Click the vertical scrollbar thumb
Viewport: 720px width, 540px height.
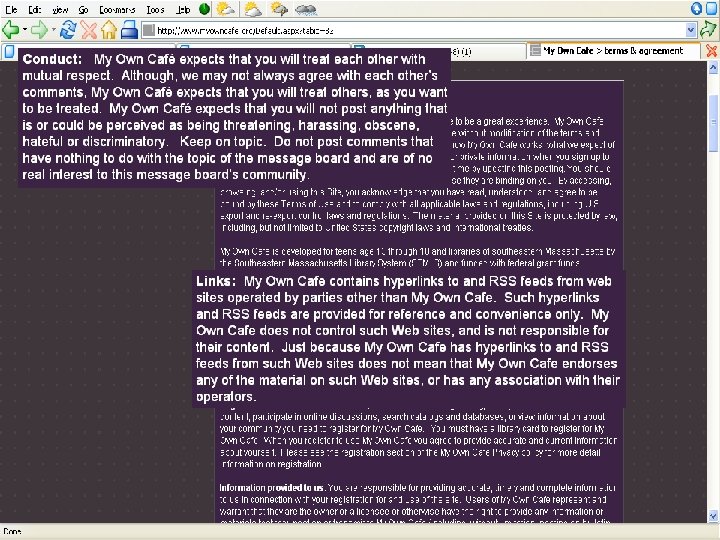713,122
